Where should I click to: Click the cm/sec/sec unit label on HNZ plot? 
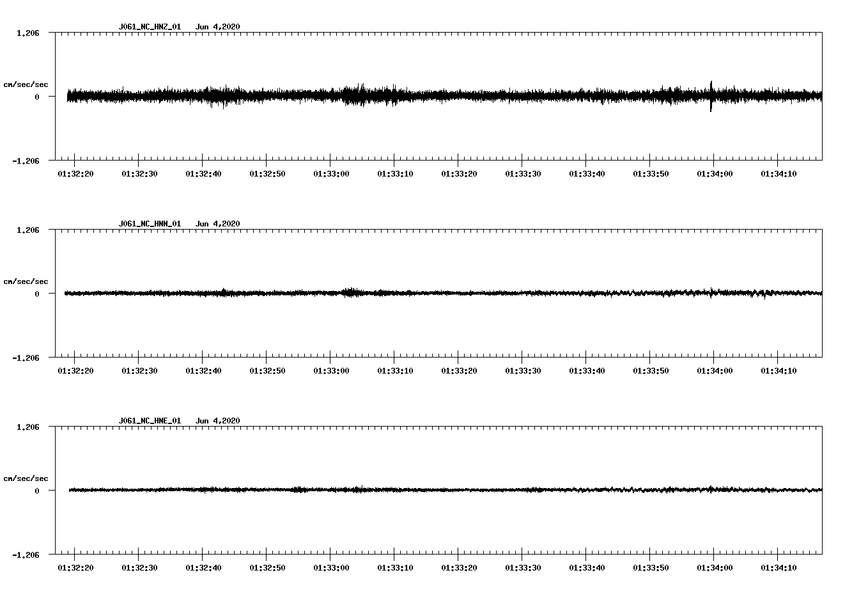tap(26, 84)
